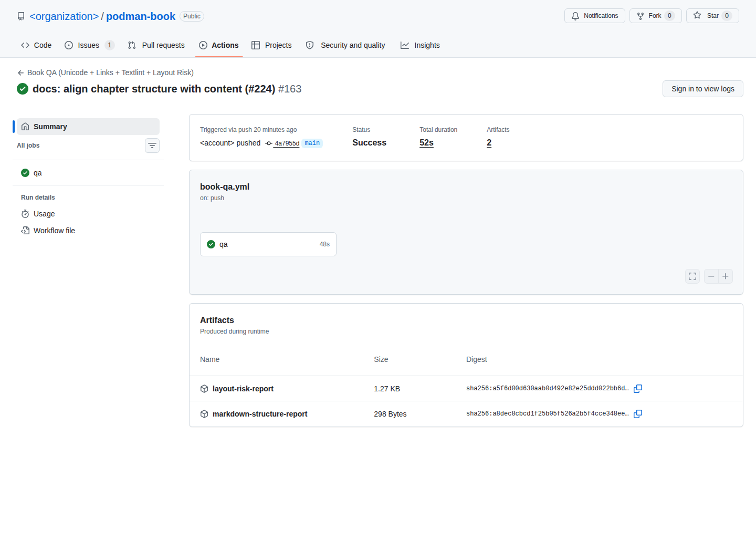Click the main branch label
Image resolution: width=756 pixels, height=540 pixels.
tap(312, 143)
